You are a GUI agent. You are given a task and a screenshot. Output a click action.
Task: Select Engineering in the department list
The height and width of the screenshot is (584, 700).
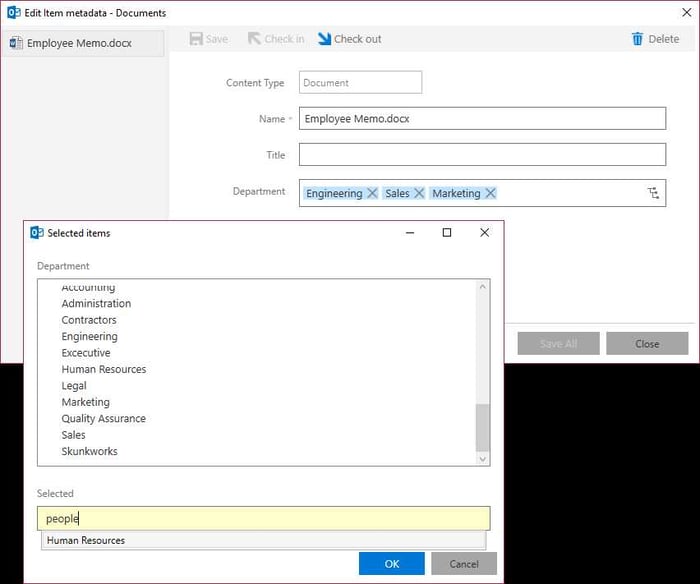point(89,336)
